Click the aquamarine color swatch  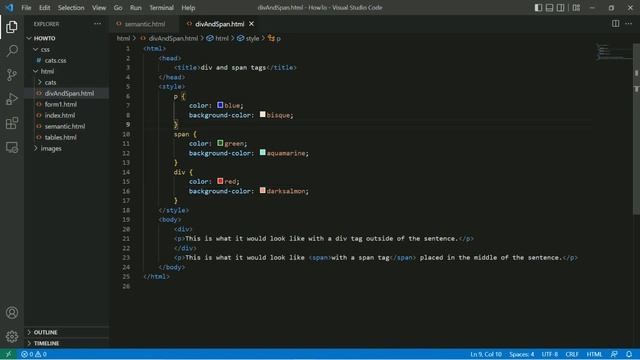(x=262, y=152)
